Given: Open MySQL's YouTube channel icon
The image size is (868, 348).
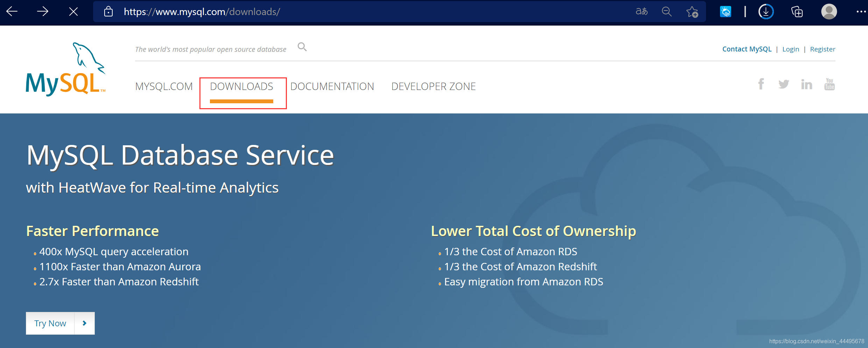Looking at the screenshot, I should tap(829, 84).
